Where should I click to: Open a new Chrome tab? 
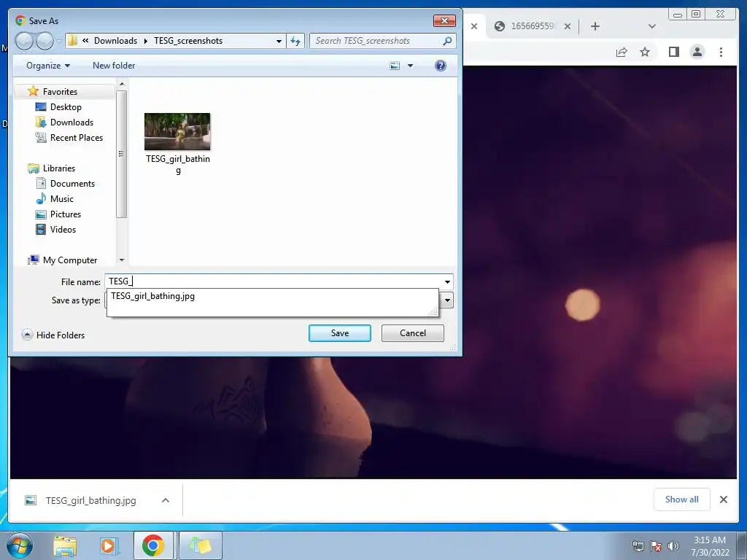pos(595,27)
